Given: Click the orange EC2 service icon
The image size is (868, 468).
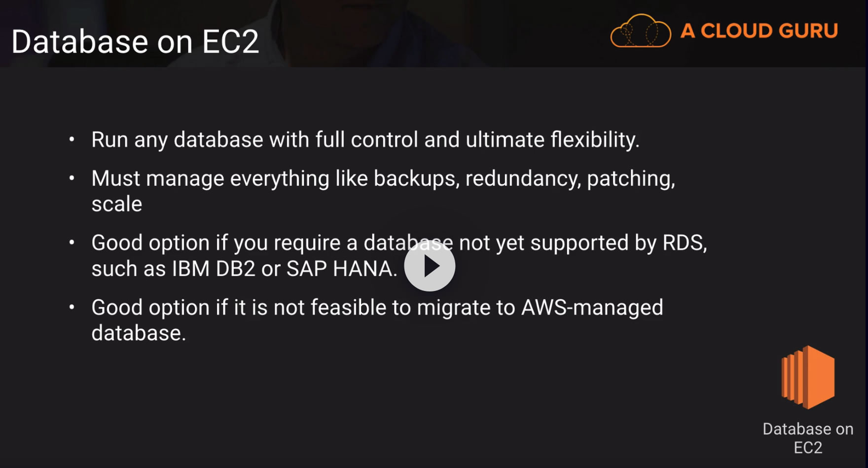Looking at the screenshot, I should (x=808, y=377).
